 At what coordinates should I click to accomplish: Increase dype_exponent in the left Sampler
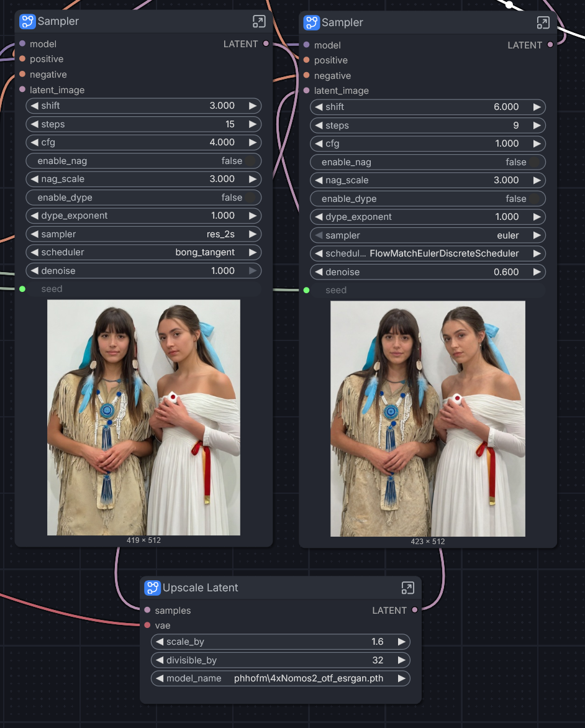point(253,216)
